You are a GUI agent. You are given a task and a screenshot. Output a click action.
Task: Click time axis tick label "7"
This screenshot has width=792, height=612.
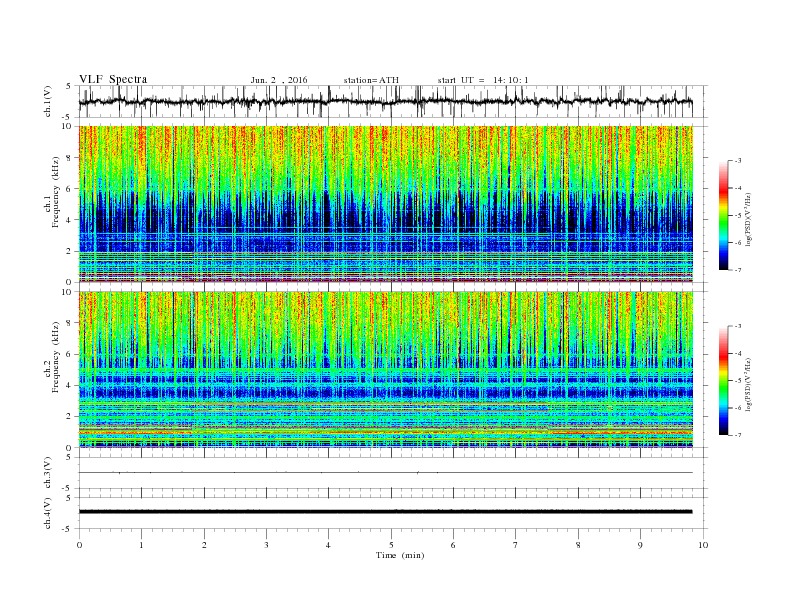516,545
